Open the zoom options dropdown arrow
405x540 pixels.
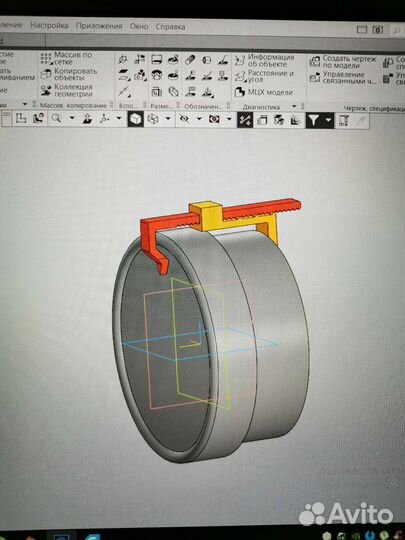72,118
